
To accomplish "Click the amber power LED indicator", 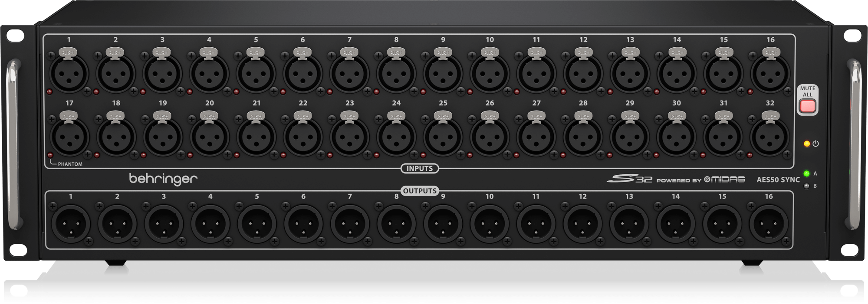I will tap(806, 144).
